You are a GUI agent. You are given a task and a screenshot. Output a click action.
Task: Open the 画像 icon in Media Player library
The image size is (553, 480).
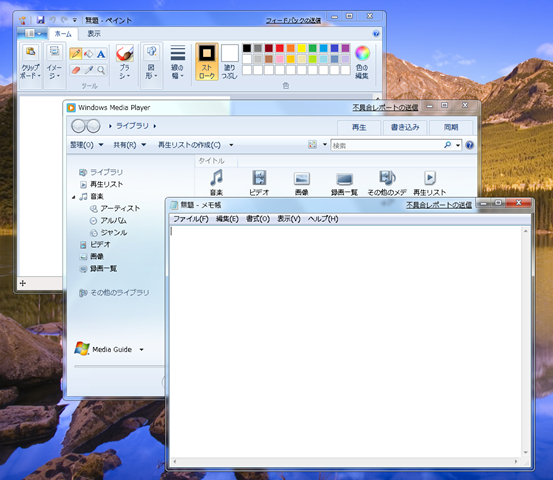click(x=302, y=178)
